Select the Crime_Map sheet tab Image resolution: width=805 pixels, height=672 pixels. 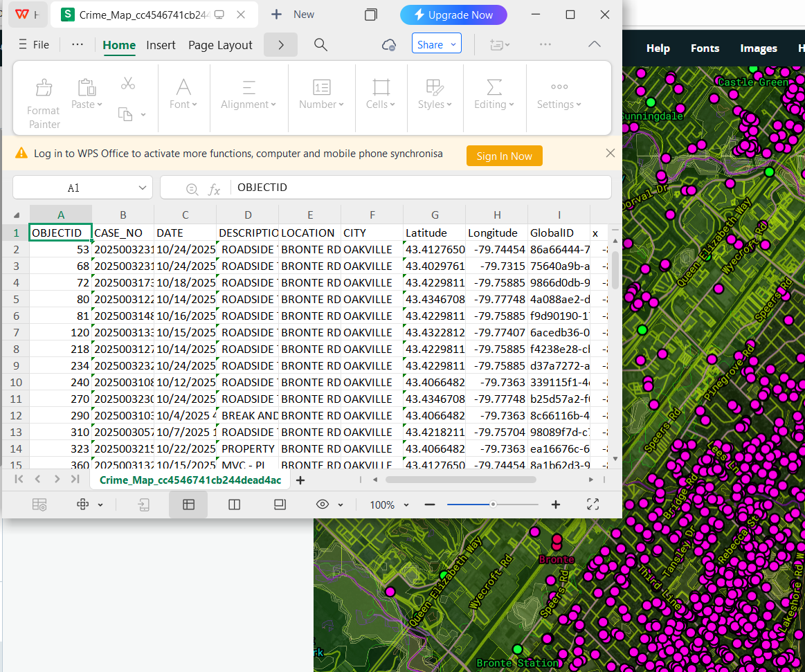[x=190, y=479]
